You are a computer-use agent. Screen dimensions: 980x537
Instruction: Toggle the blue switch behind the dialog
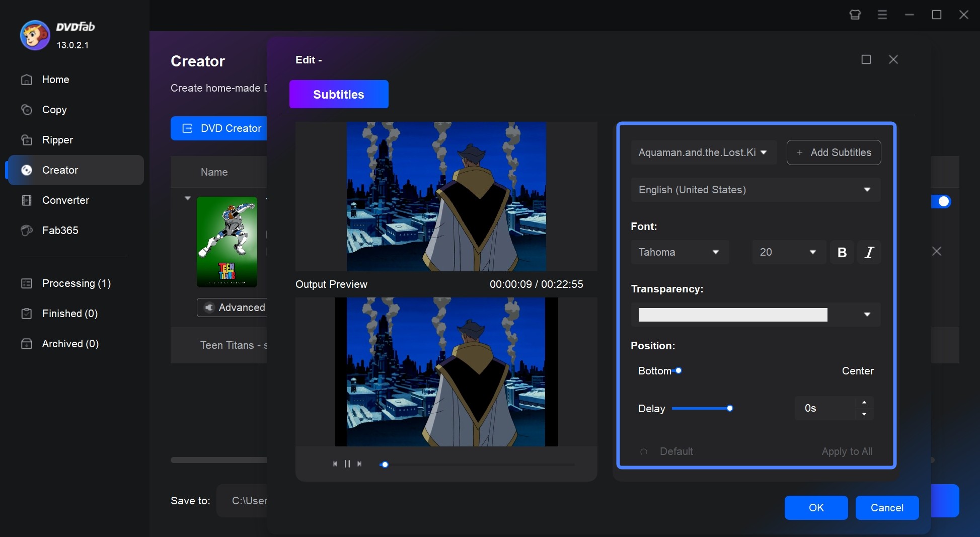pos(941,202)
